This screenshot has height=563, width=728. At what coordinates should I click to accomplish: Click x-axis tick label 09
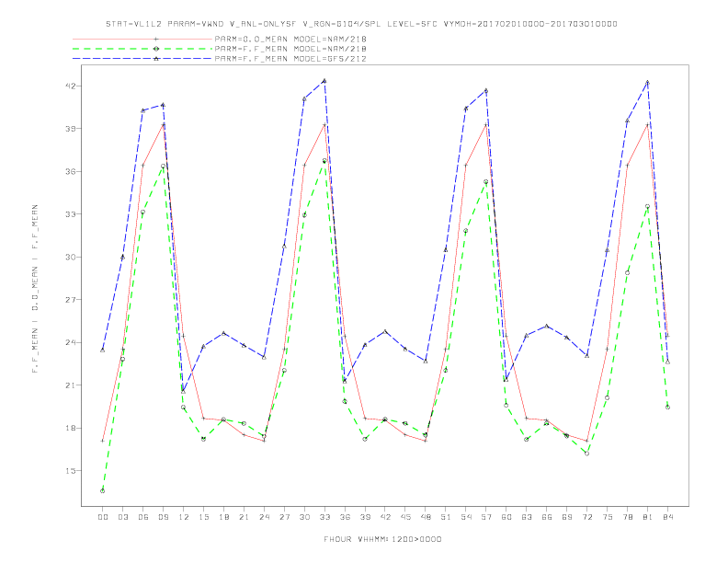click(x=163, y=517)
